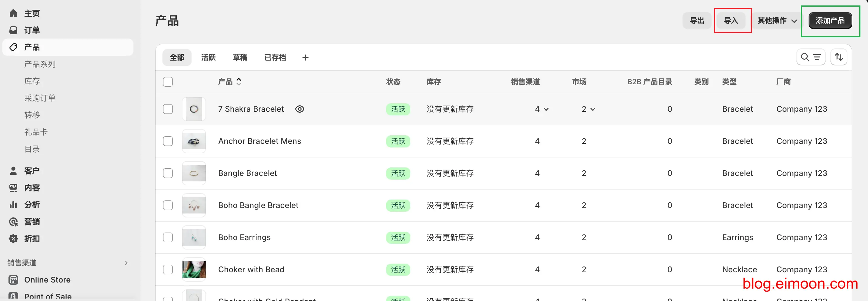Tick the Boho Earrings row checkbox

click(x=168, y=237)
